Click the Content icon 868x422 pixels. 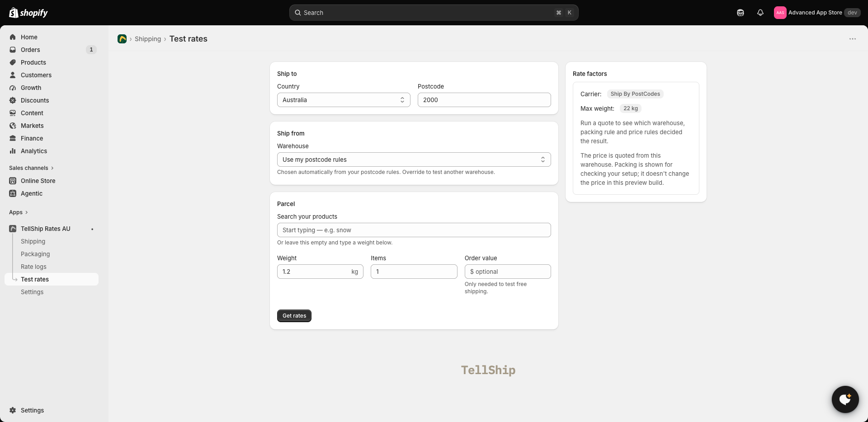pyautogui.click(x=13, y=113)
